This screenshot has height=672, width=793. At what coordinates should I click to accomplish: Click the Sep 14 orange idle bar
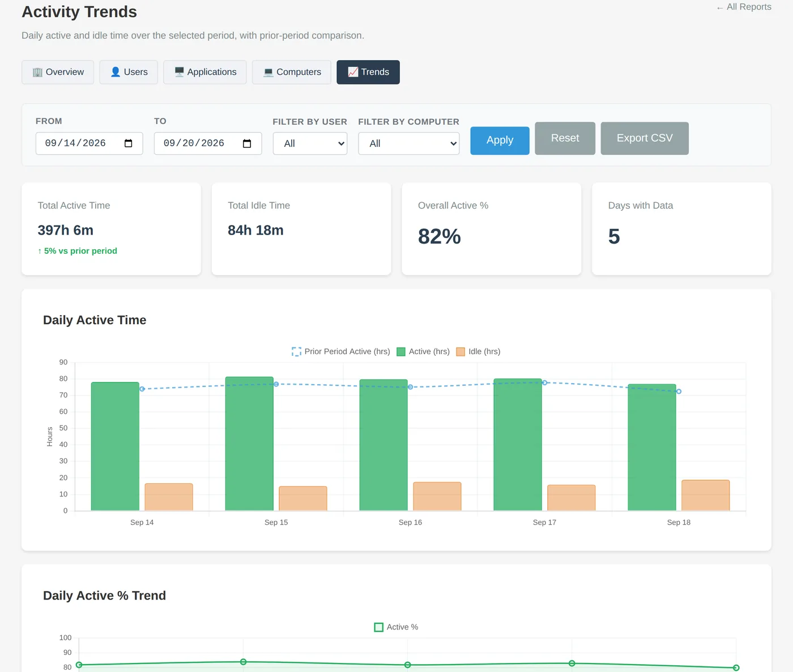click(x=169, y=497)
